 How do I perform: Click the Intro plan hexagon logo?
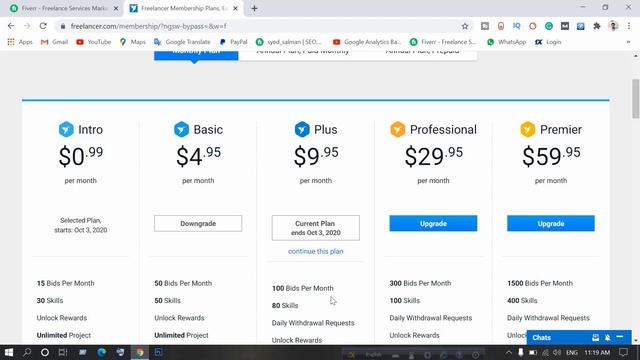point(66,129)
